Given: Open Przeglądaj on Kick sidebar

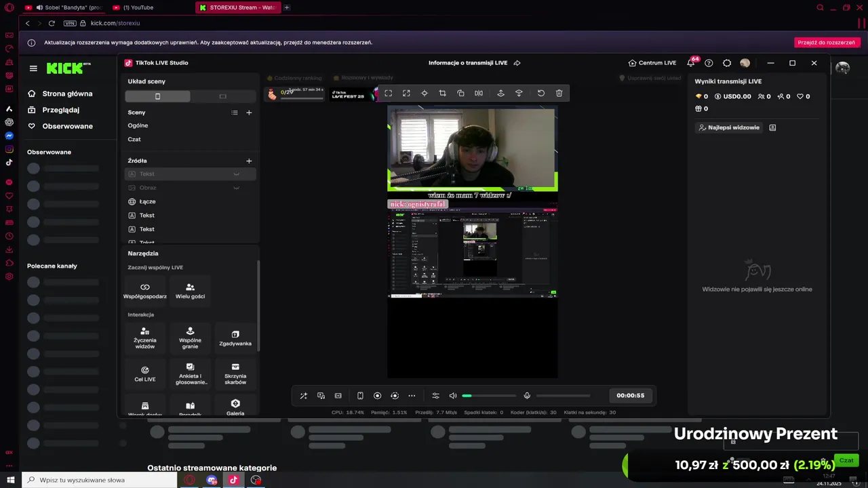Looking at the screenshot, I should 54,110.
